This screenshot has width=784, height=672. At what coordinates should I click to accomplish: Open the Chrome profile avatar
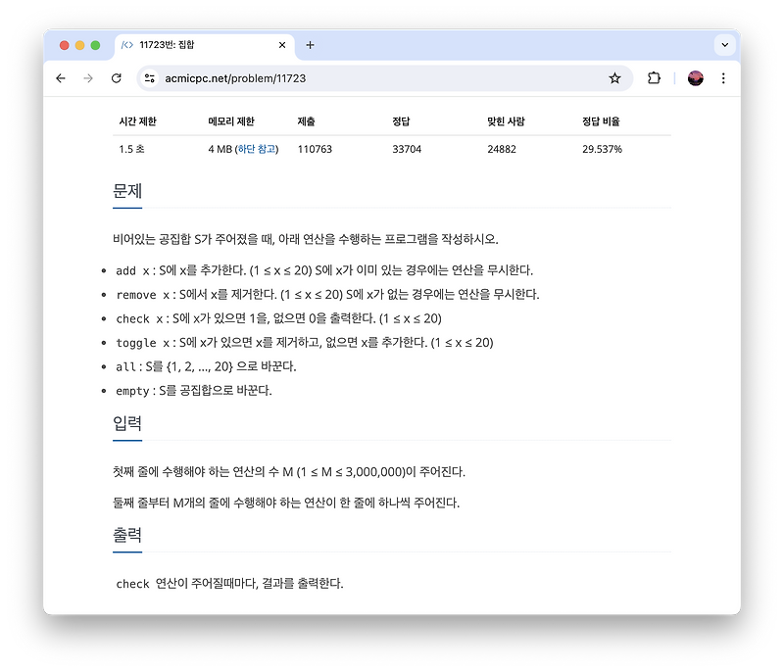[x=696, y=79]
